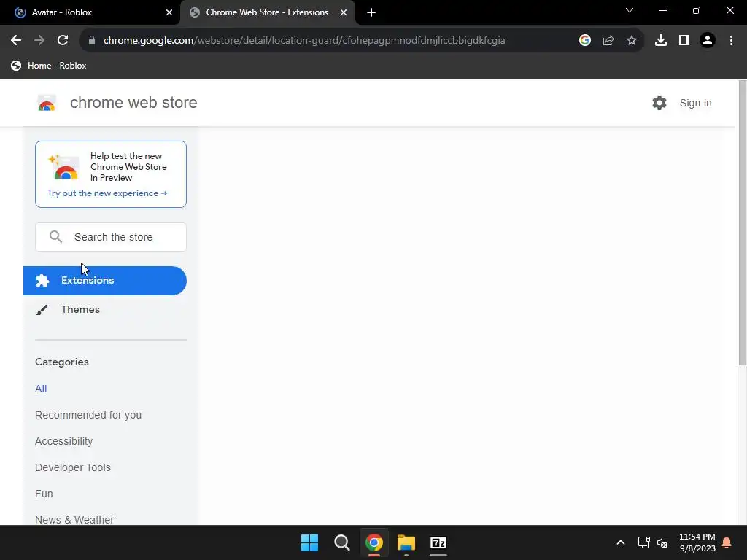Click the muted volume tray icon
Screen dimensions: 747x560
click(x=662, y=542)
